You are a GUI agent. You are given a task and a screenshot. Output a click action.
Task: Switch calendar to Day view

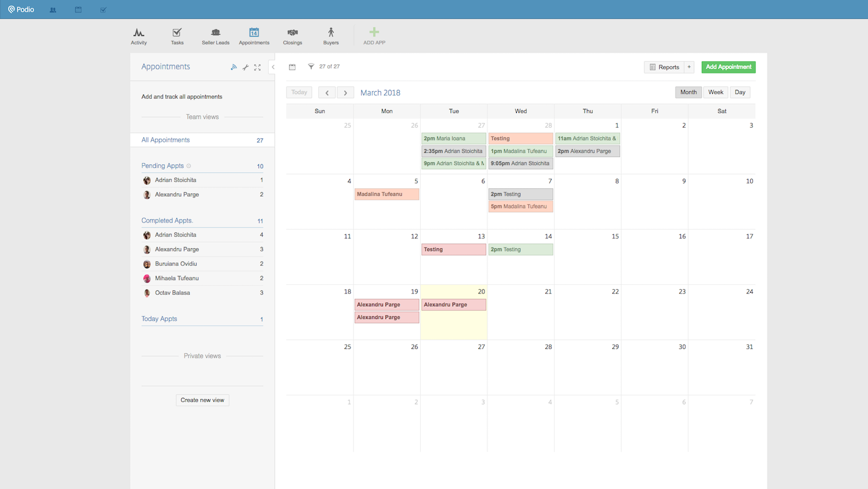click(740, 92)
